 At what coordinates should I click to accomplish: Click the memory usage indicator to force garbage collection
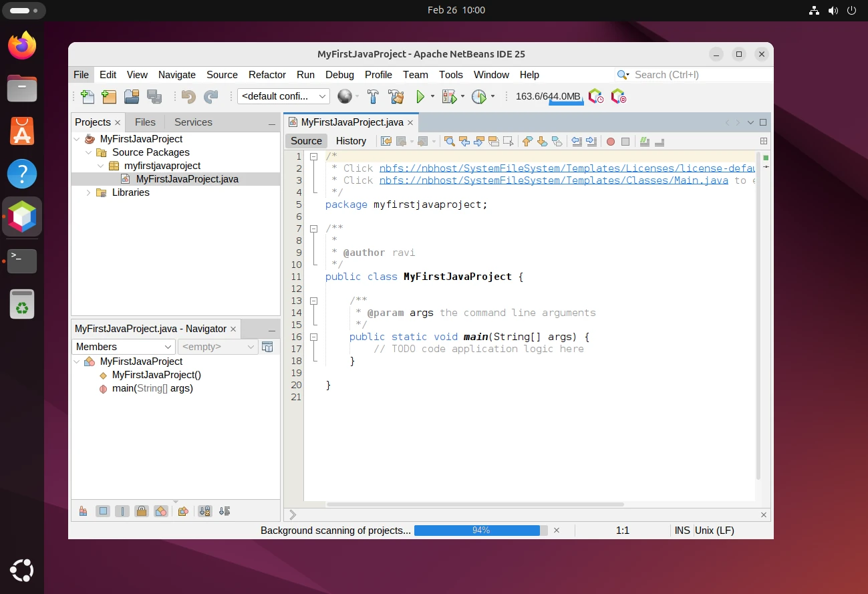pyautogui.click(x=548, y=97)
